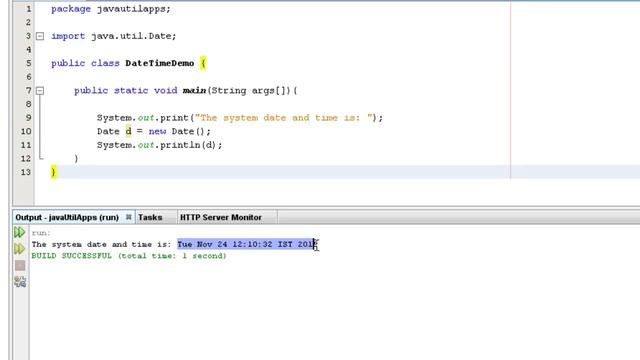This screenshot has height=360, width=640.
Task: Click 'package javautilapps;' on line 1
Action: (111, 9)
